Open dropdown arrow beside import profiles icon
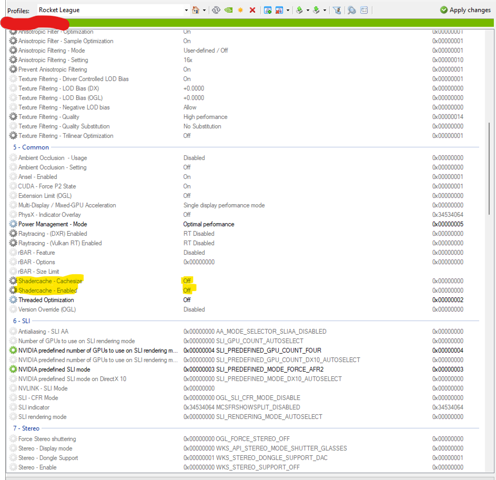Image resolution: width=496 pixels, height=480 pixels. coord(324,10)
